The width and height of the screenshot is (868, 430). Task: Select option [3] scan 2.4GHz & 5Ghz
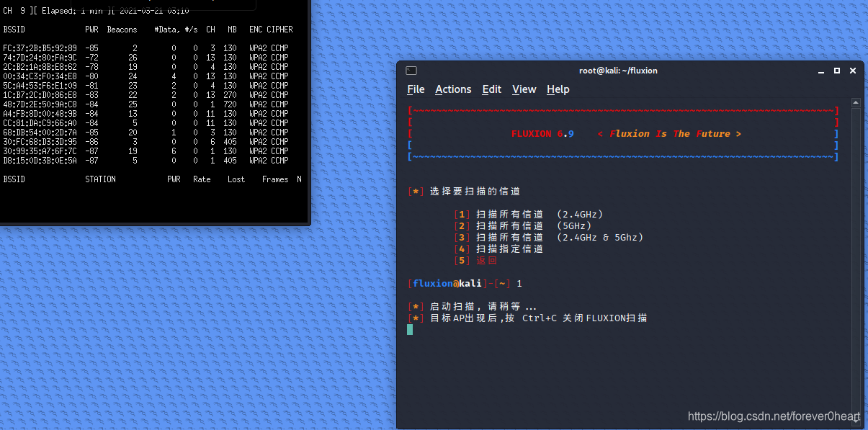548,237
